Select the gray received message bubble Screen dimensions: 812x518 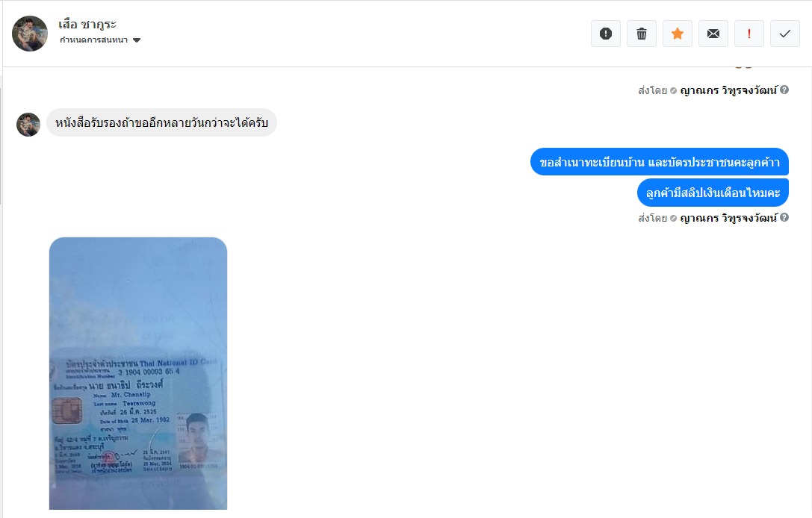click(x=161, y=122)
